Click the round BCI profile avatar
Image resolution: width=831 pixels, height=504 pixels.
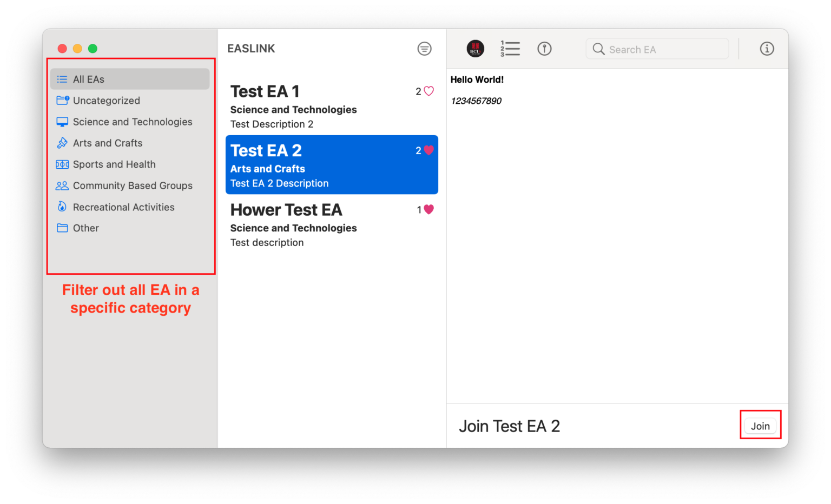click(x=475, y=49)
